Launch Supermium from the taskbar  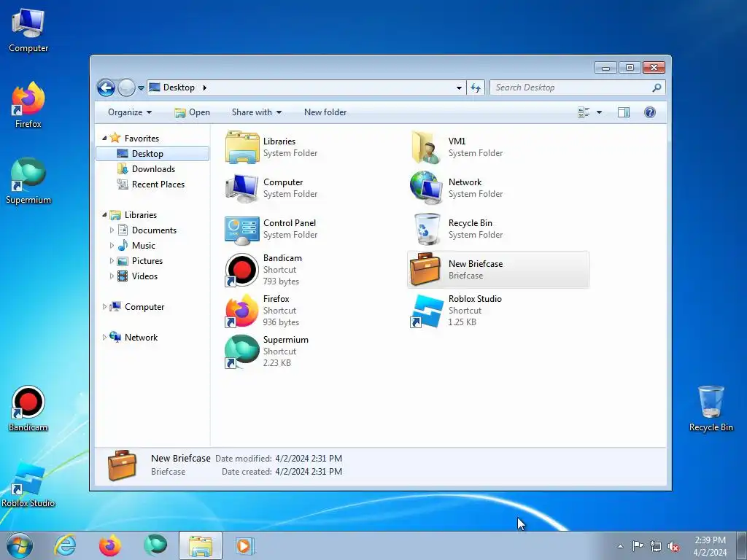click(155, 545)
